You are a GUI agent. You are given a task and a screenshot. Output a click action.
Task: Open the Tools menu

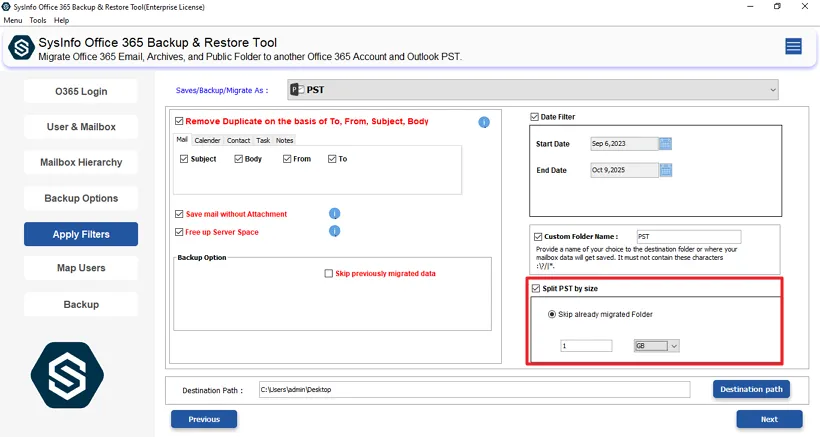pos(38,20)
